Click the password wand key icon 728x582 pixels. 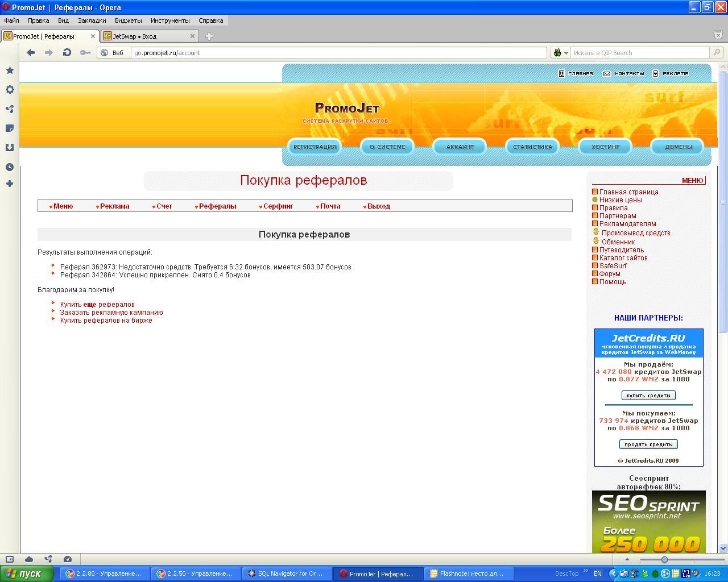[85, 53]
